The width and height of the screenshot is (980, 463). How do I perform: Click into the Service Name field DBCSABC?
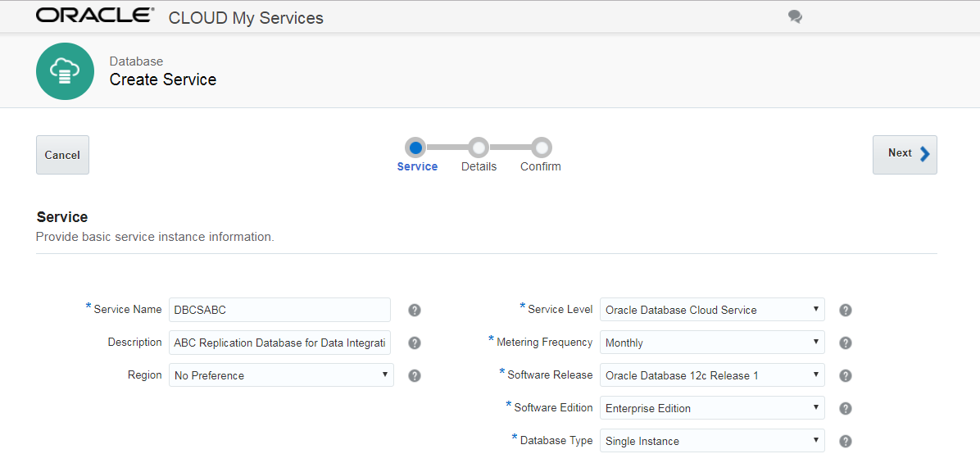coord(279,309)
